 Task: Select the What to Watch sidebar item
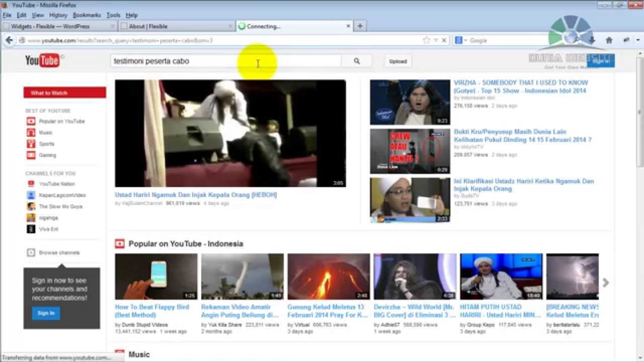click(64, 93)
